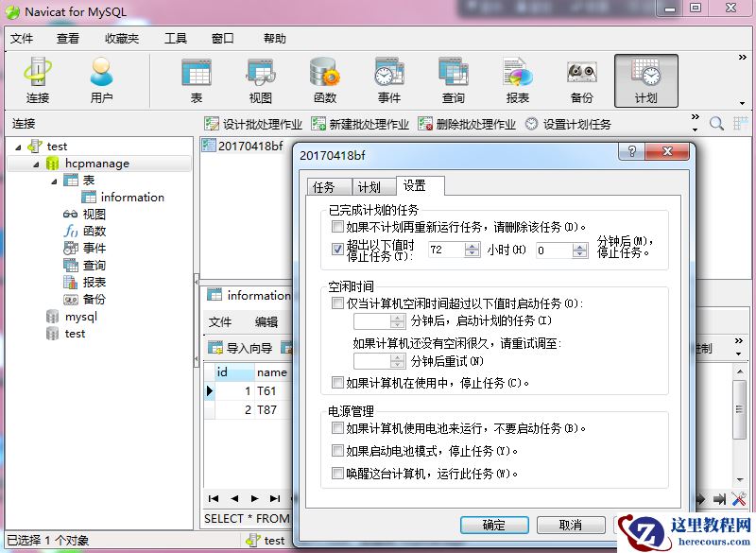Switch to the 计划 tab in dialog
Image resolution: width=756 pixels, height=553 pixels.
pos(373,186)
